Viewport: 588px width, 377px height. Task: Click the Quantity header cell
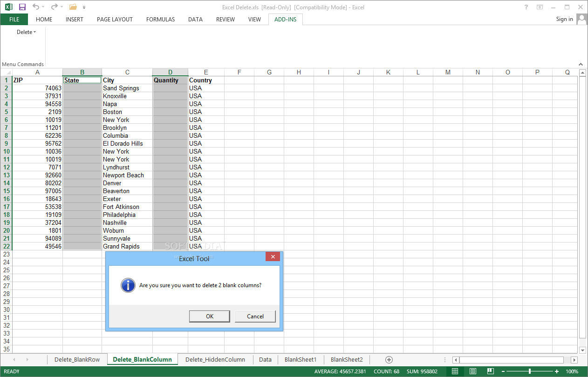[x=170, y=80]
